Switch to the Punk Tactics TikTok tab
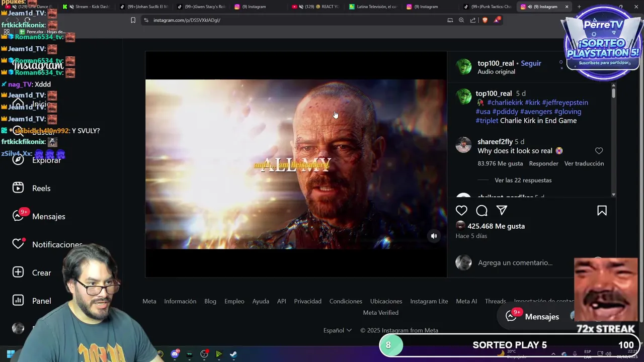 tap(488, 7)
